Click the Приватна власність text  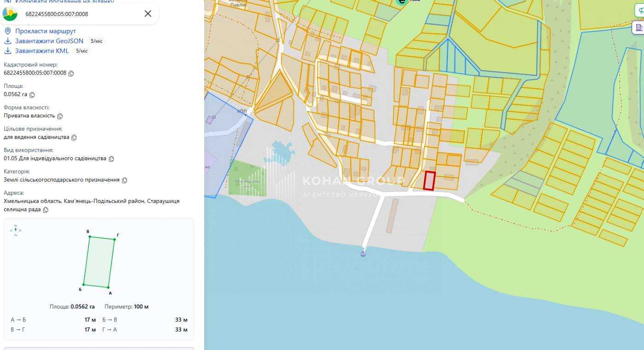tap(29, 116)
